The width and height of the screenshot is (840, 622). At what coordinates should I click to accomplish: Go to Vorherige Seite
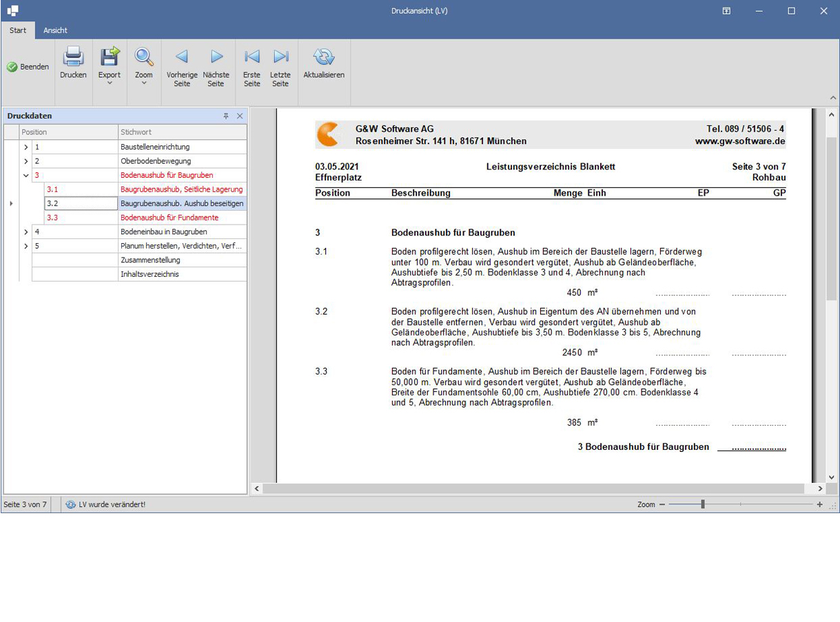point(182,57)
